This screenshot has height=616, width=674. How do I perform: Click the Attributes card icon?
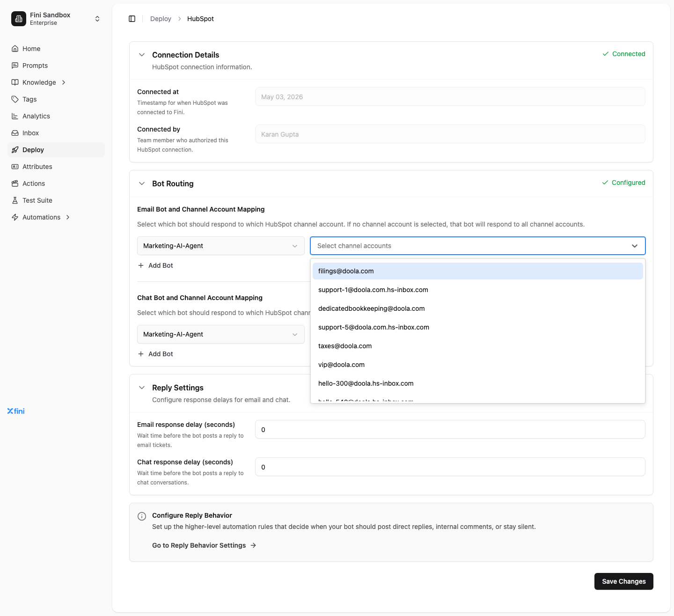point(15,167)
